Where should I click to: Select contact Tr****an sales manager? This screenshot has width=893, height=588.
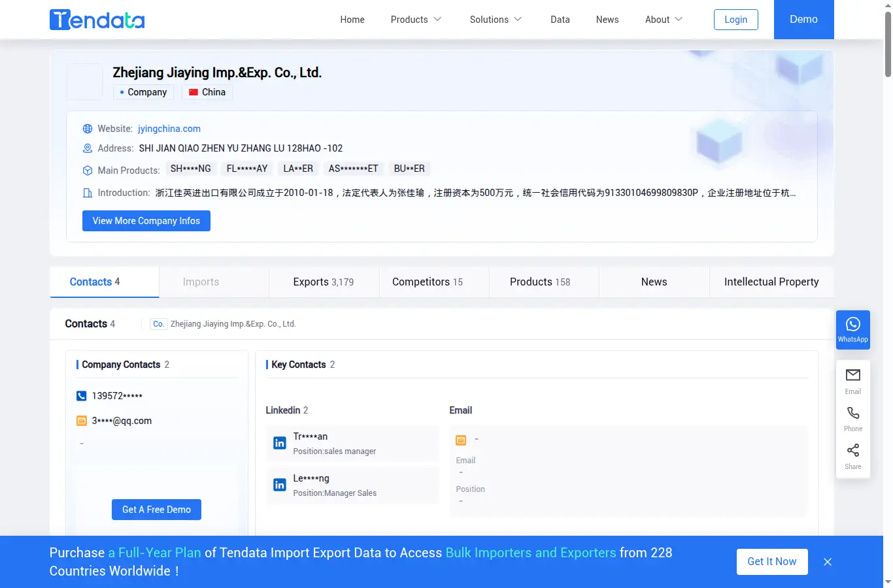353,444
